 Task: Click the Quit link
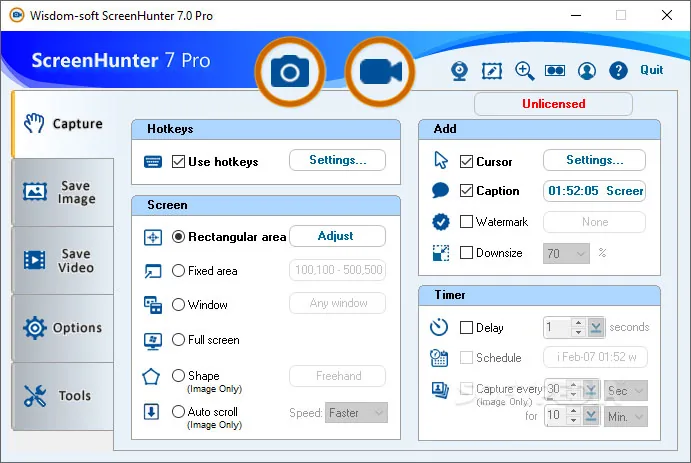(651, 70)
